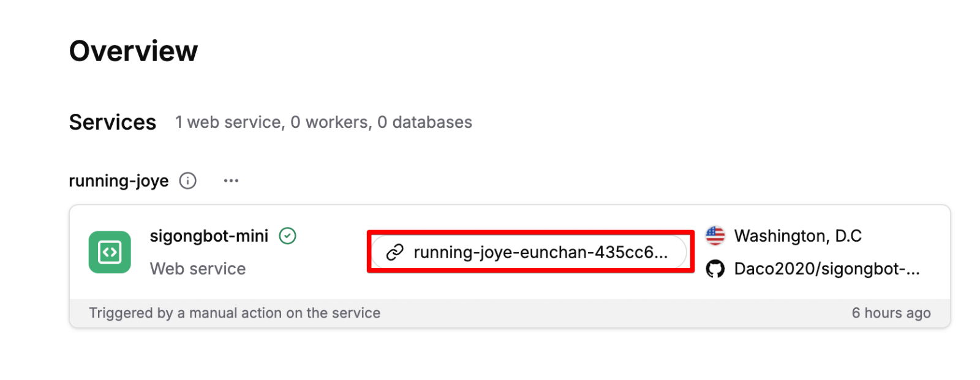Open the sigongbot-mini service name
This screenshot has width=980, height=380.
pyautogui.click(x=209, y=236)
